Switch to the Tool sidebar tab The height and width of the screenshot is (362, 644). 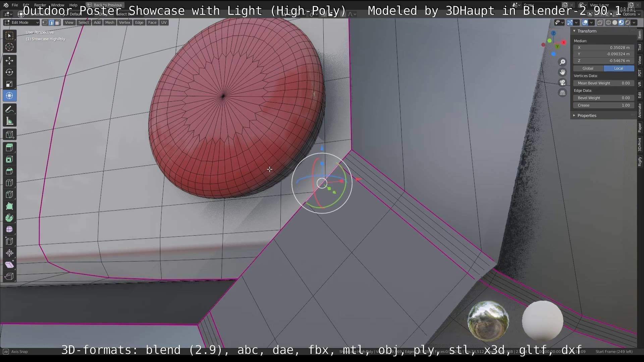click(640, 48)
